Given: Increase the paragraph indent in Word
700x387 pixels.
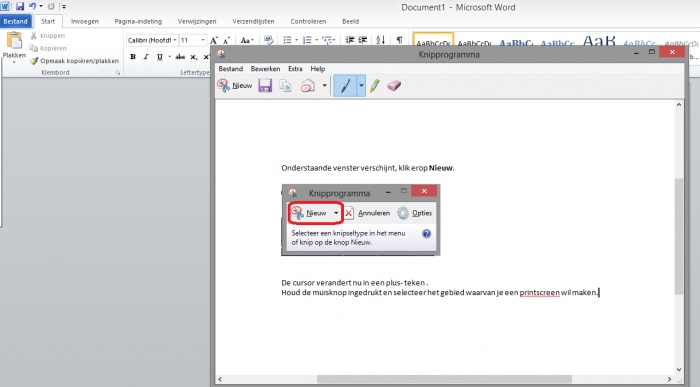Looking at the screenshot, I should [363, 40].
